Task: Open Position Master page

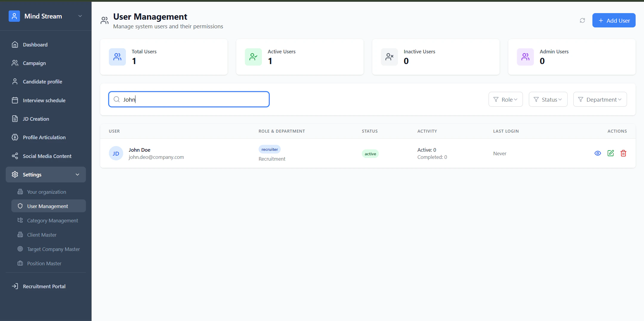Action: pyautogui.click(x=49, y=263)
